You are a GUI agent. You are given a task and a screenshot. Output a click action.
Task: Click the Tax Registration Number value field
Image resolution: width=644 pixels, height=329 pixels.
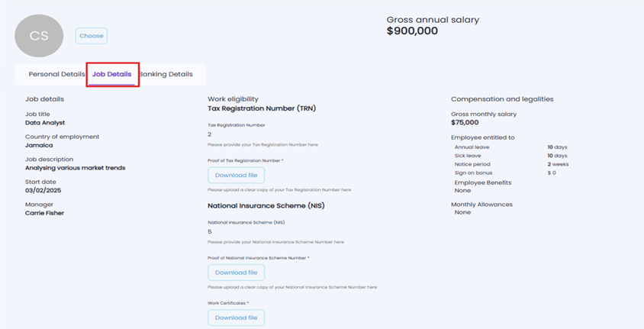coord(210,134)
